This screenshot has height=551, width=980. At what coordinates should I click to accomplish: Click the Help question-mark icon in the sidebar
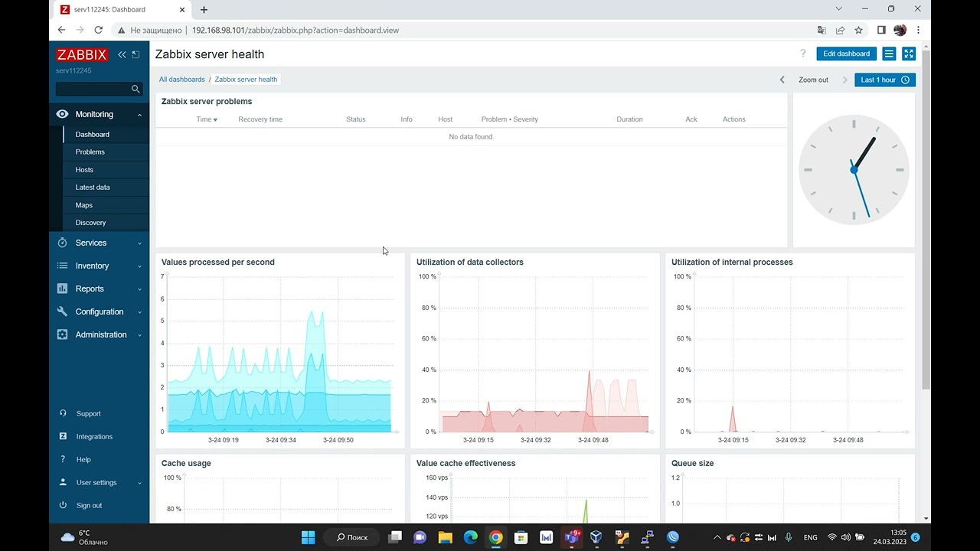(63, 459)
